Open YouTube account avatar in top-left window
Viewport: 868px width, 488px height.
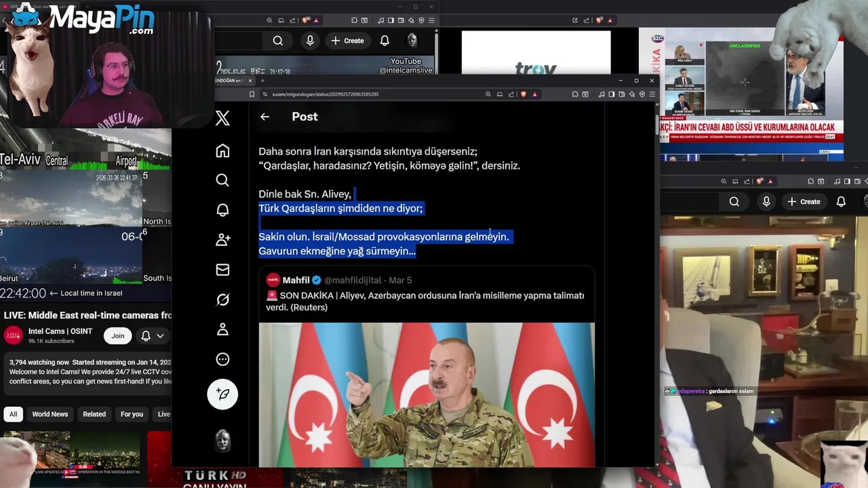(x=412, y=41)
